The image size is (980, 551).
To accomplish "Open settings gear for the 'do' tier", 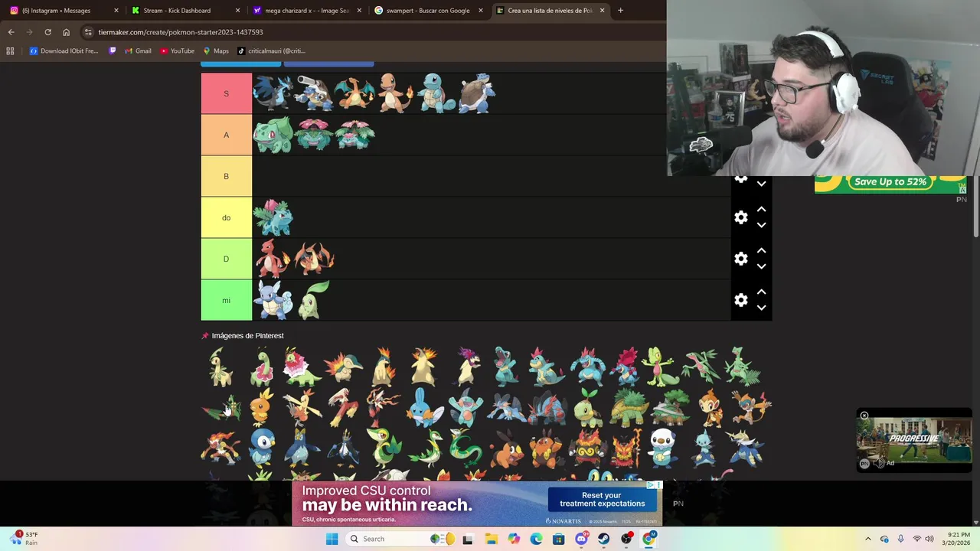I will point(741,217).
